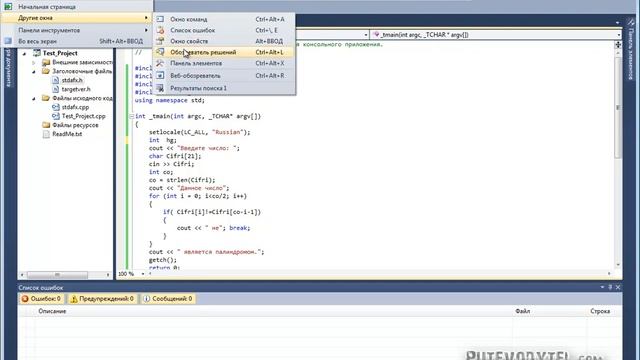640x360 pixels.
Task: Open the document tabs overflow dropdown
Action: (x=618, y=22)
